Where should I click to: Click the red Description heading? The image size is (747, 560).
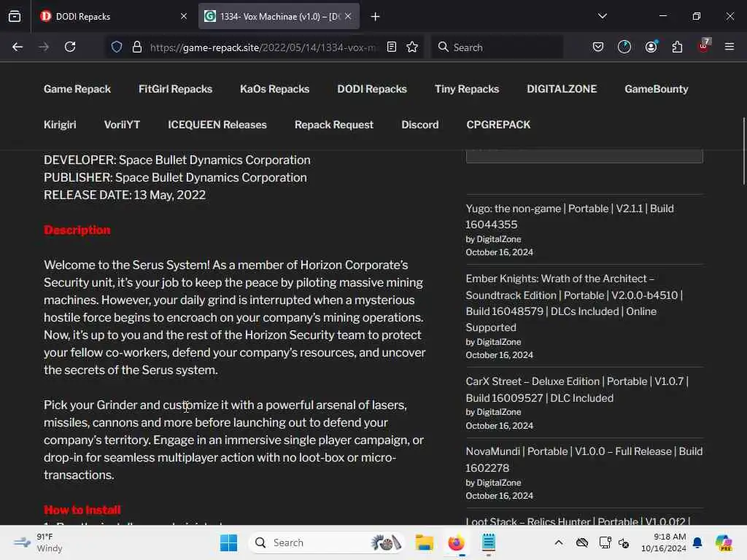pos(77,230)
